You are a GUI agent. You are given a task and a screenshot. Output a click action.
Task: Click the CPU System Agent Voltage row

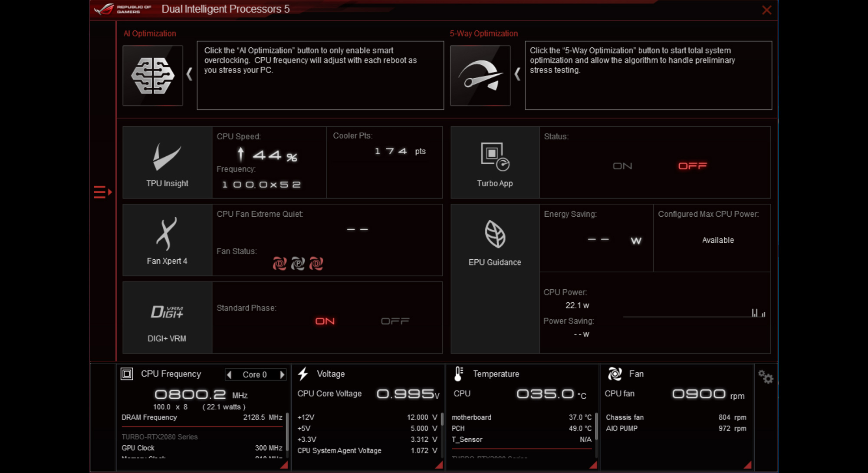pos(367,451)
